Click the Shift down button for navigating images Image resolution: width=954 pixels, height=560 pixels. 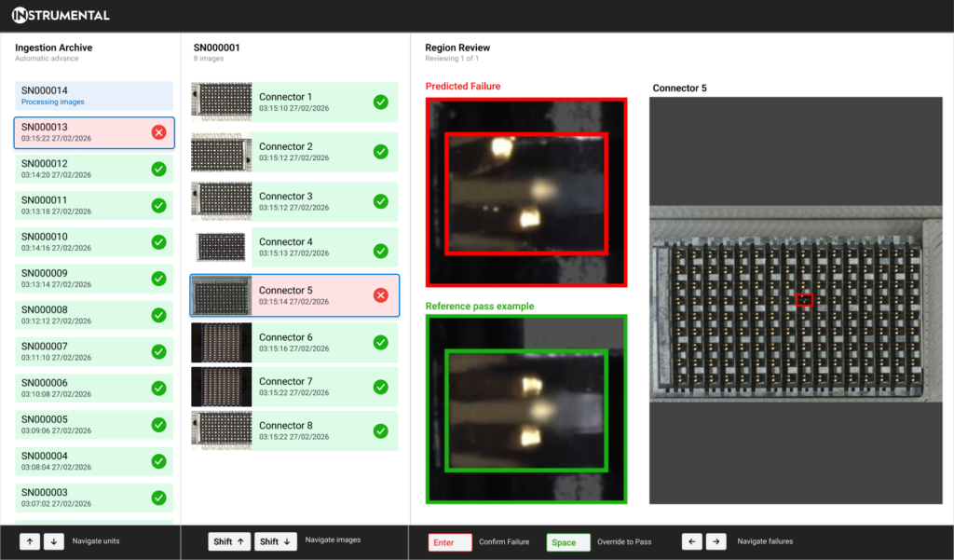coord(276,540)
